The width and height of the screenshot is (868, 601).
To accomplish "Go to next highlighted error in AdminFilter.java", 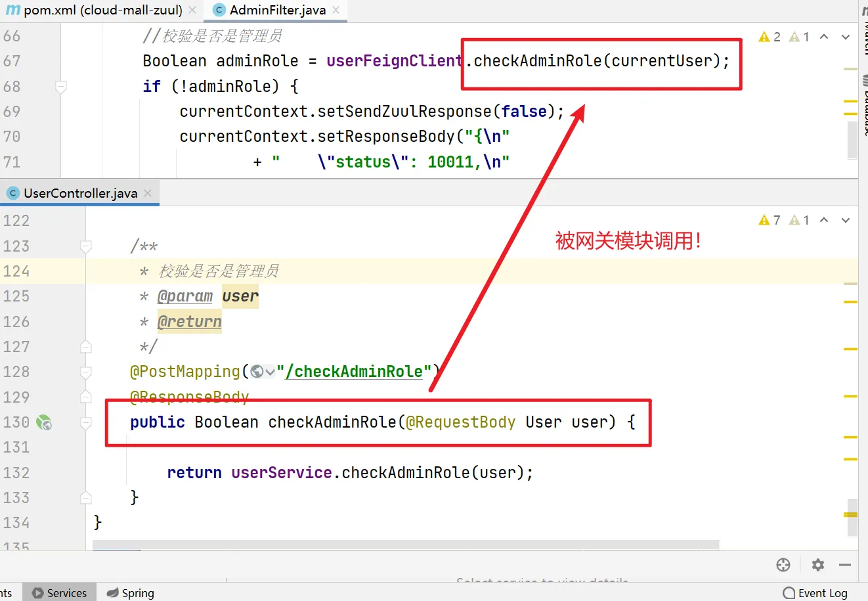I will [846, 37].
